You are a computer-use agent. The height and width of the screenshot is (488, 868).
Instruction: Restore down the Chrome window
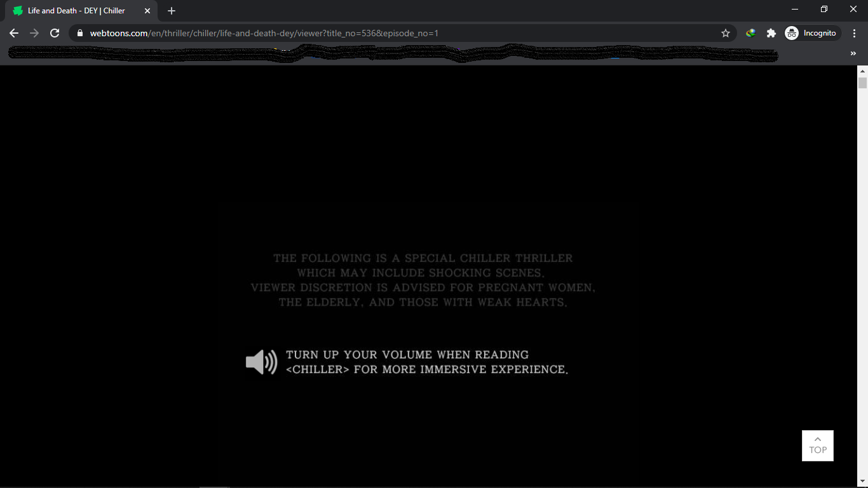tap(824, 10)
